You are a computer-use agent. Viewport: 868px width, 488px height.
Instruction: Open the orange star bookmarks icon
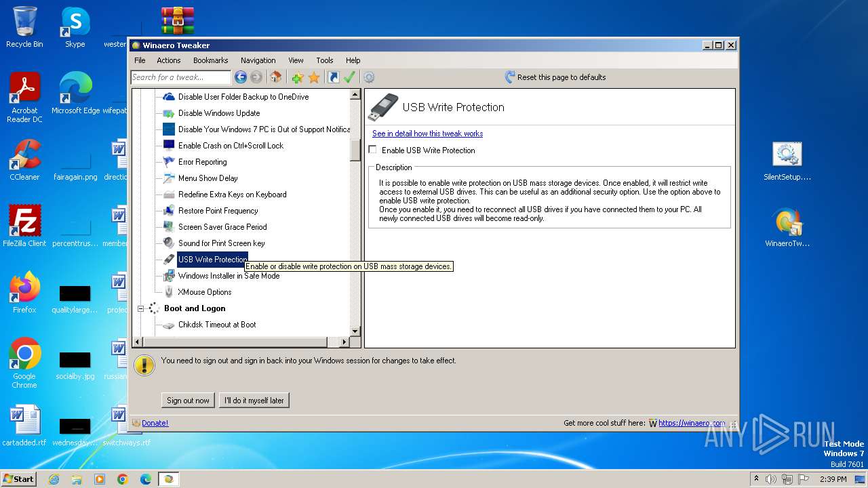[314, 77]
